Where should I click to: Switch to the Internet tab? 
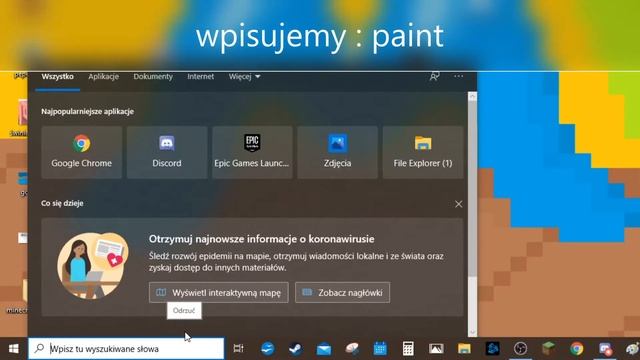click(x=200, y=77)
